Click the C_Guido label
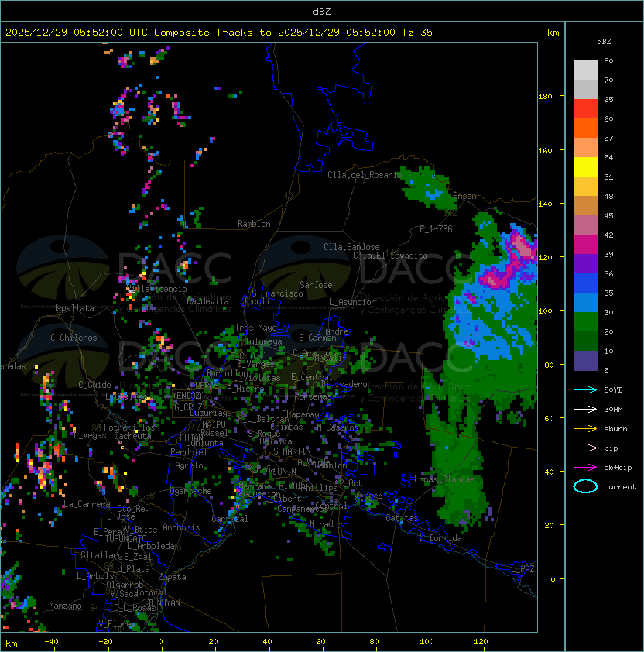This screenshot has height=652, width=644. (94, 385)
